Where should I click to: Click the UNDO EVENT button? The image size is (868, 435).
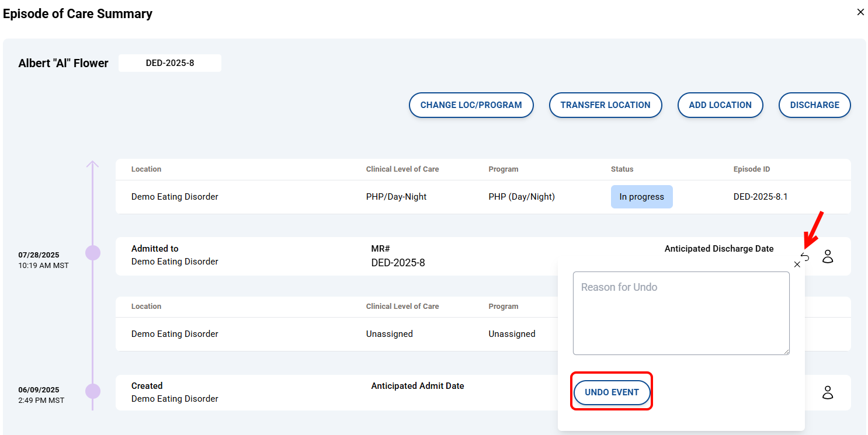(612, 392)
